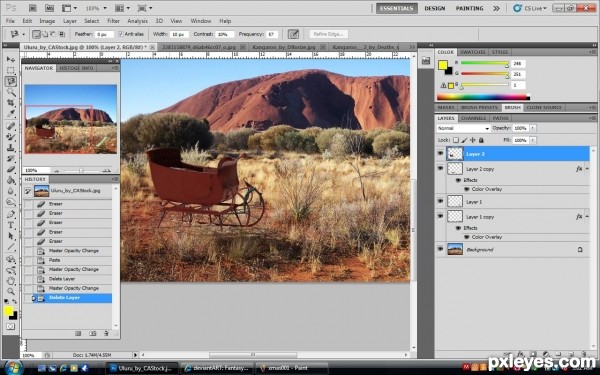Select the Clone Stamp tool
600x375 pixels.
(x=11, y=147)
